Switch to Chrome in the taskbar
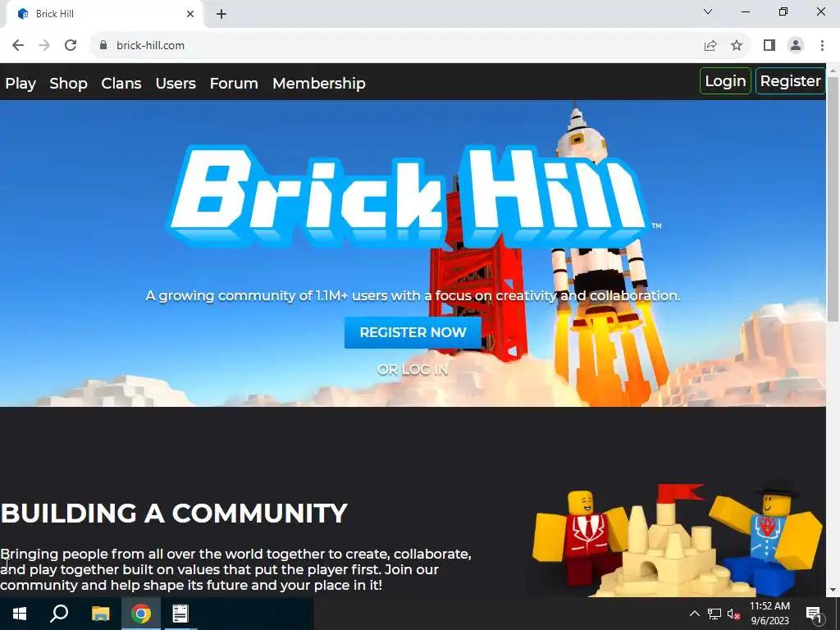This screenshot has width=840, height=630. pyautogui.click(x=141, y=614)
